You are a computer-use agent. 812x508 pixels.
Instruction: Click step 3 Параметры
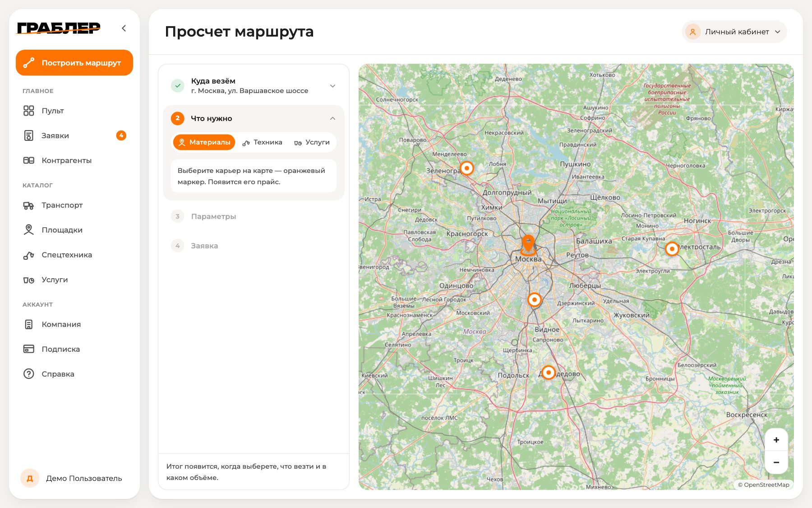tap(254, 216)
